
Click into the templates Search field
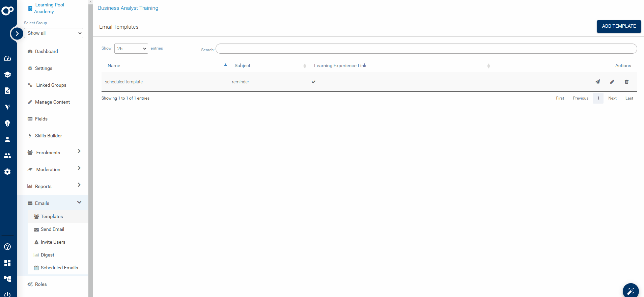pyautogui.click(x=426, y=49)
